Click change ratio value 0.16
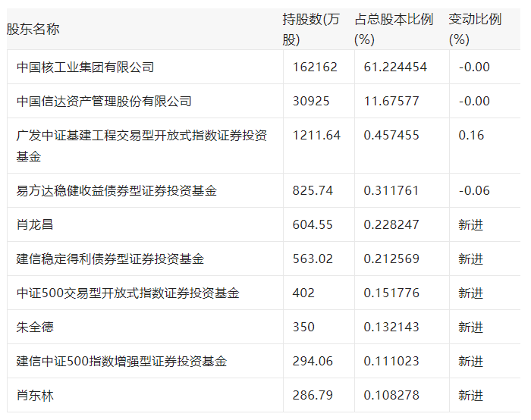The height and width of the screenshot is (420, 531). (x=471, y=135)
